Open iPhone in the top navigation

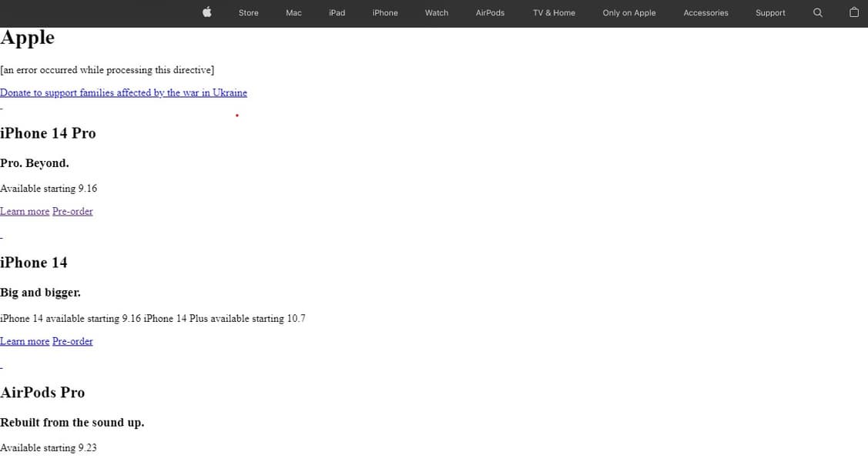coord(385,13)
